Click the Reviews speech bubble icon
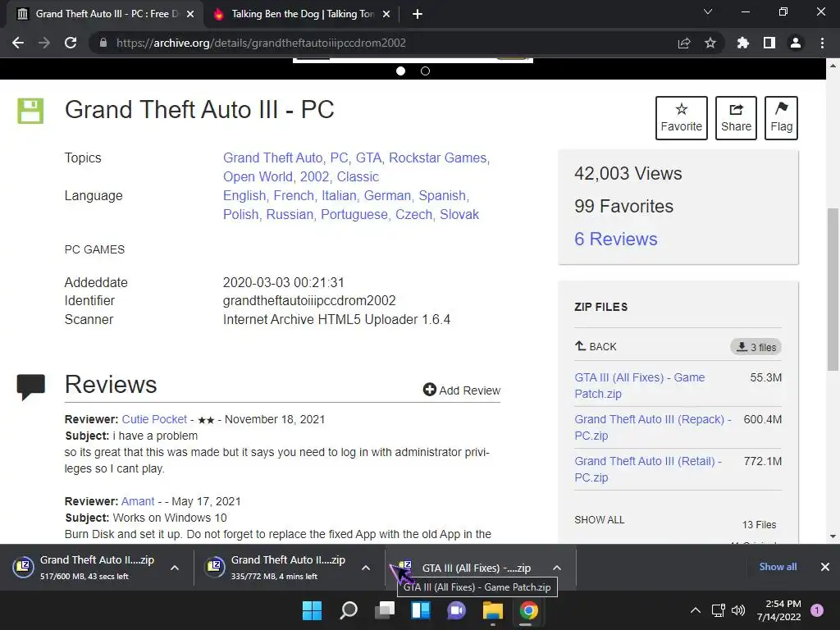The height and width of the screenshot is (630, 840). [x=31, y=387]
